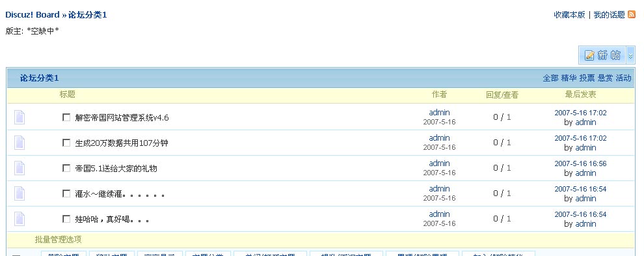Click thread icon beside 解密帝国网站管理系统v4.6
Screen dimensions: 644x256
tap(20, 117)
